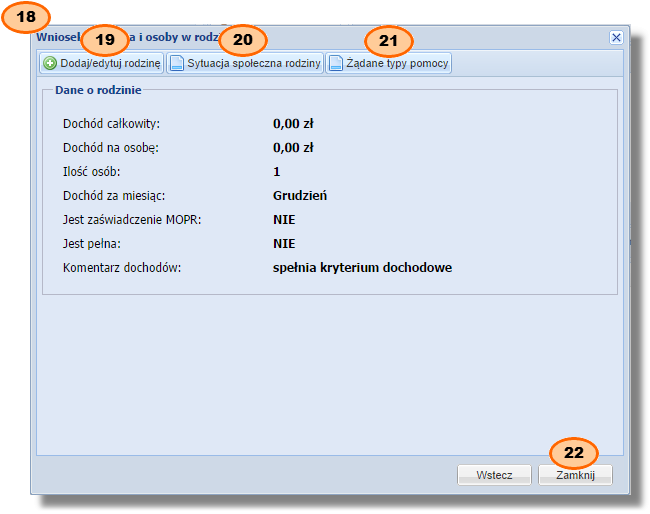The image size is (650, 514).
Task: Close the dialog with the X icon
Action: pos(616,38)
